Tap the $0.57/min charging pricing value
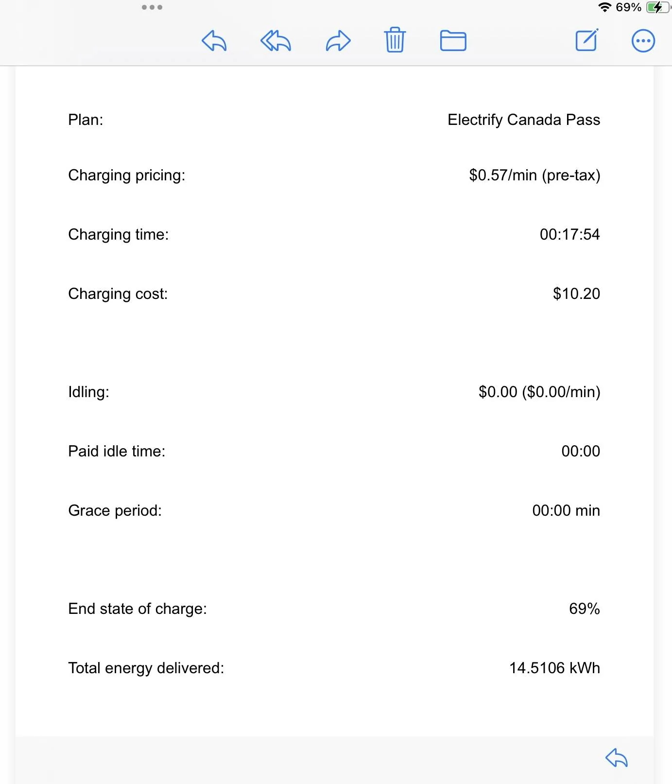672x784 pixels. pos(534,175)
